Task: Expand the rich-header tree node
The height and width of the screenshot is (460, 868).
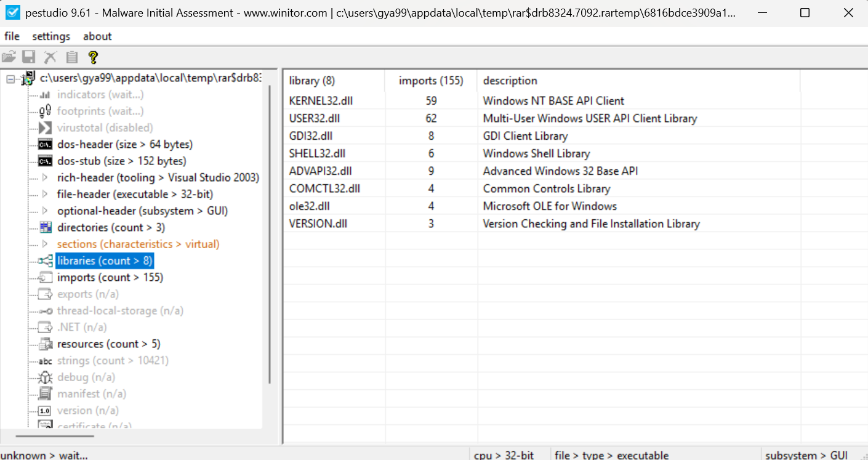Action: click(x=45, y=178)
